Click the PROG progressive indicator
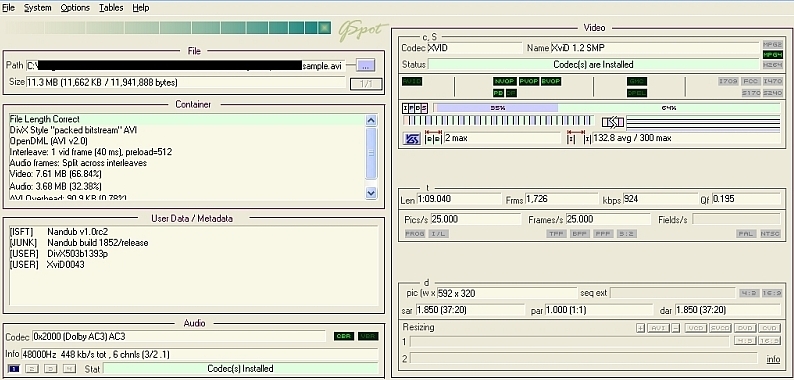794x380 pixels. pos(415,234)
